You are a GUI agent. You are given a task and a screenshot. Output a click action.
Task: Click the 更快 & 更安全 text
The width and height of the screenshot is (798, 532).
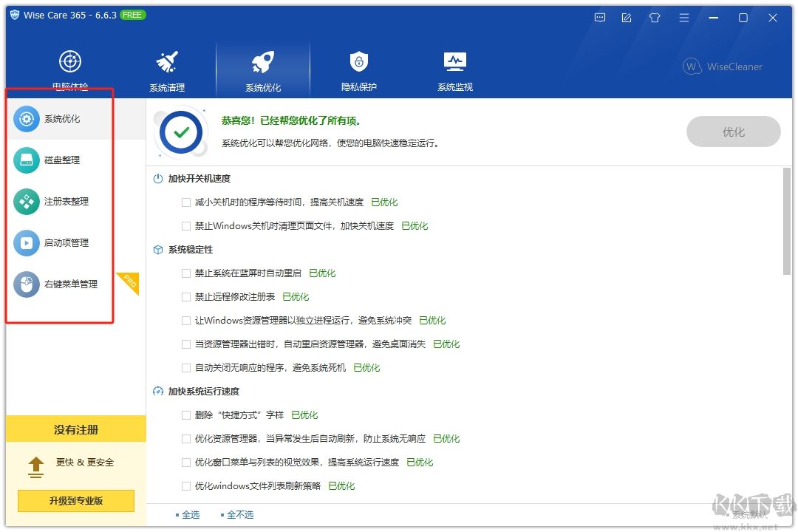click(x=85, y=463)
